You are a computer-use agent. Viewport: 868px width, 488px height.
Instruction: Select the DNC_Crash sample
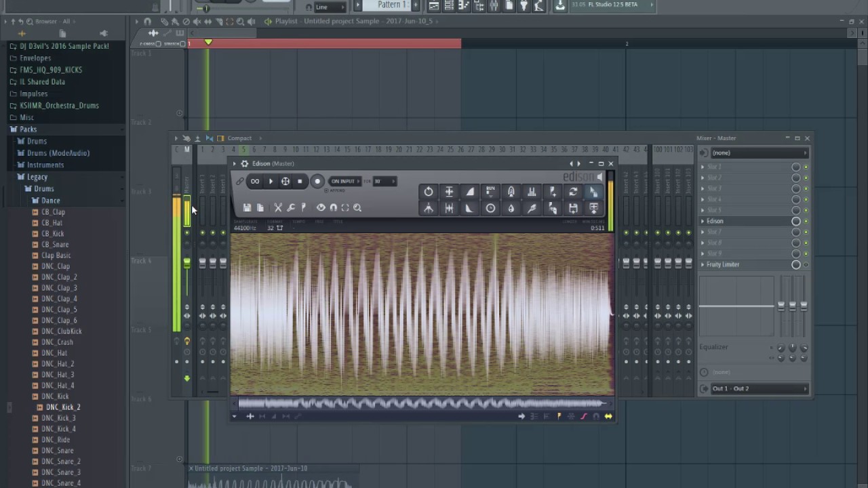(x=57, y=342)
